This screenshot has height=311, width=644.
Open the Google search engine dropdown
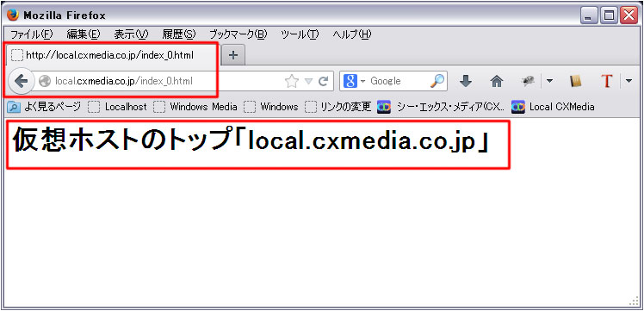coord(352,81)
